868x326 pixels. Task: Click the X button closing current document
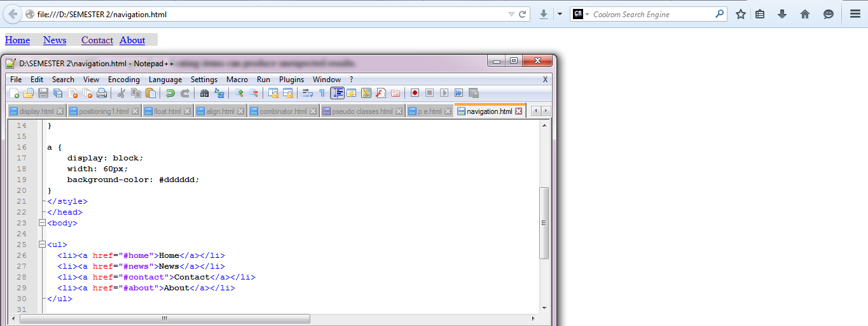[545, 80]
